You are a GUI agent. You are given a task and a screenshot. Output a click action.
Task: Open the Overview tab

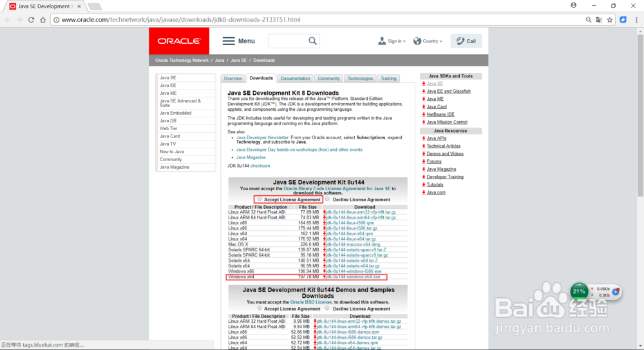[x=233, y=78]
